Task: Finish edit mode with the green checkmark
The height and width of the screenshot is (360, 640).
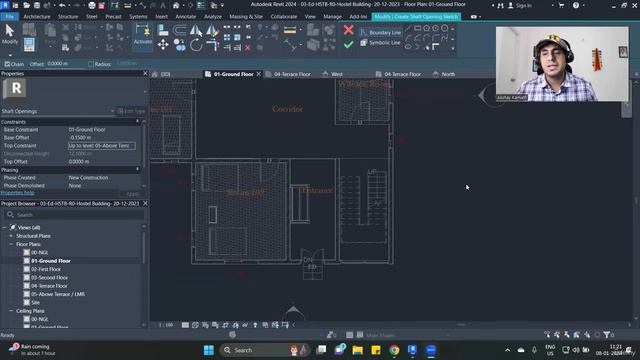Action: click(x=348, y=44)
